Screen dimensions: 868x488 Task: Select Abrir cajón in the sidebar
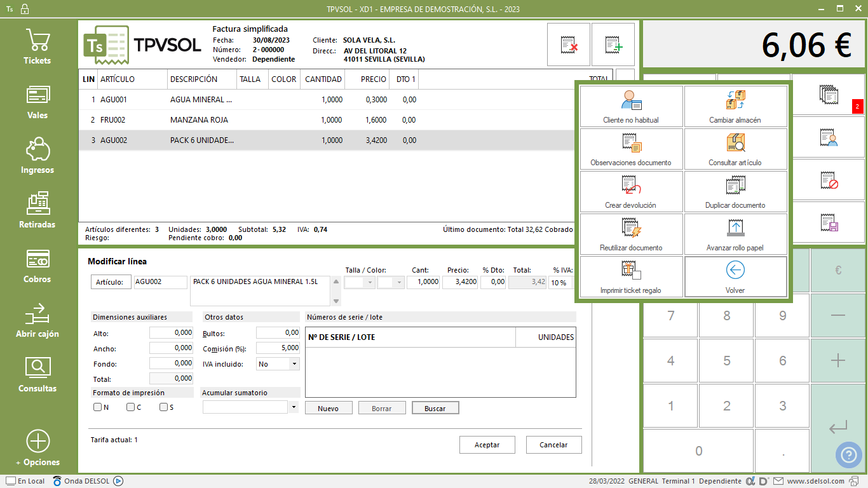[37, 320]
